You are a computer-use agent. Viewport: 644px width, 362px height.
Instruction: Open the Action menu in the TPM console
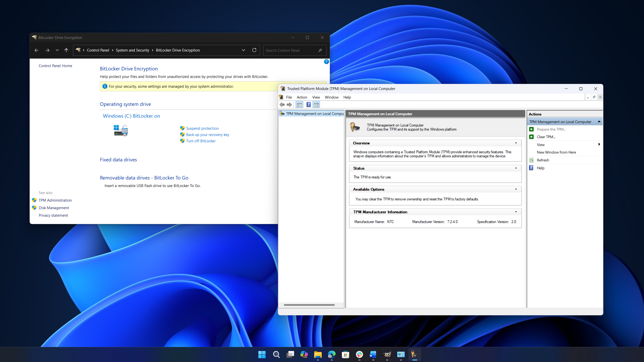[x=302, y=97]
